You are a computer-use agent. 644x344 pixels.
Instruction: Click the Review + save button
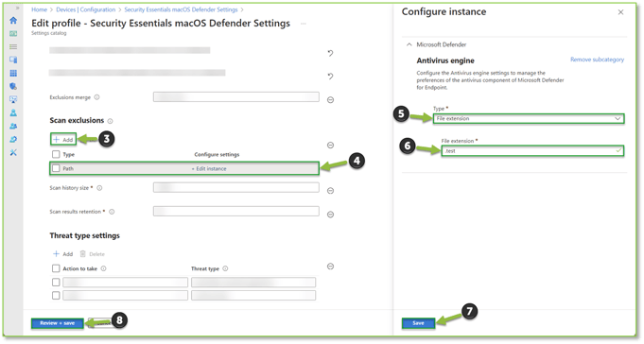pos(57,323)
